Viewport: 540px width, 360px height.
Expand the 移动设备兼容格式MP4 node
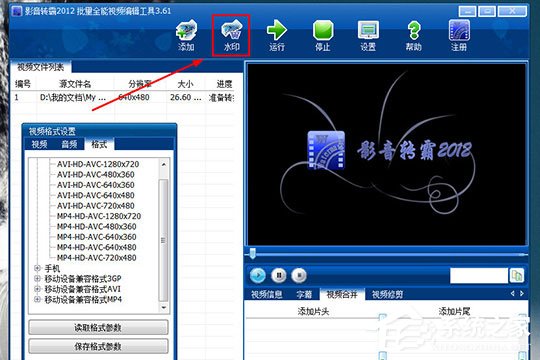pos(37,299)
